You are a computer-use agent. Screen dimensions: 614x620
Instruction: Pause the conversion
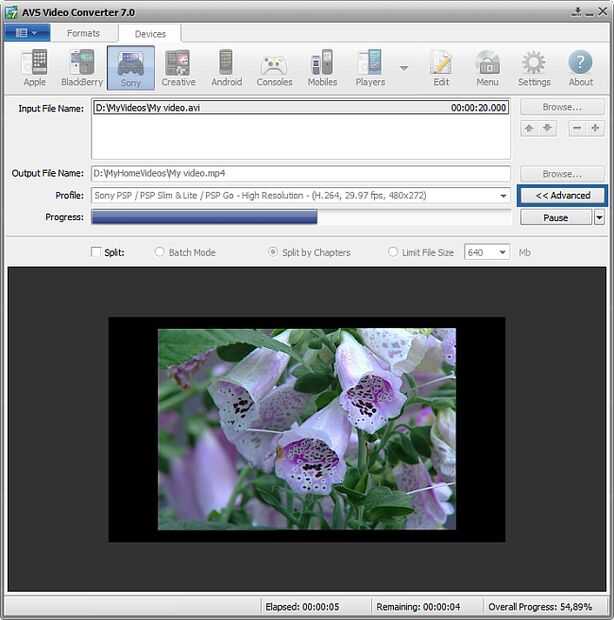555,217
